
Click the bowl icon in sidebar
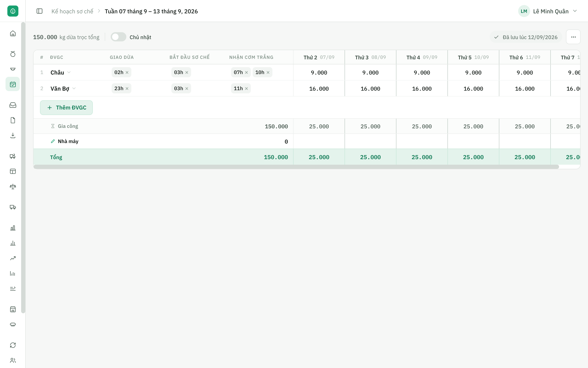tap(13, 69)
